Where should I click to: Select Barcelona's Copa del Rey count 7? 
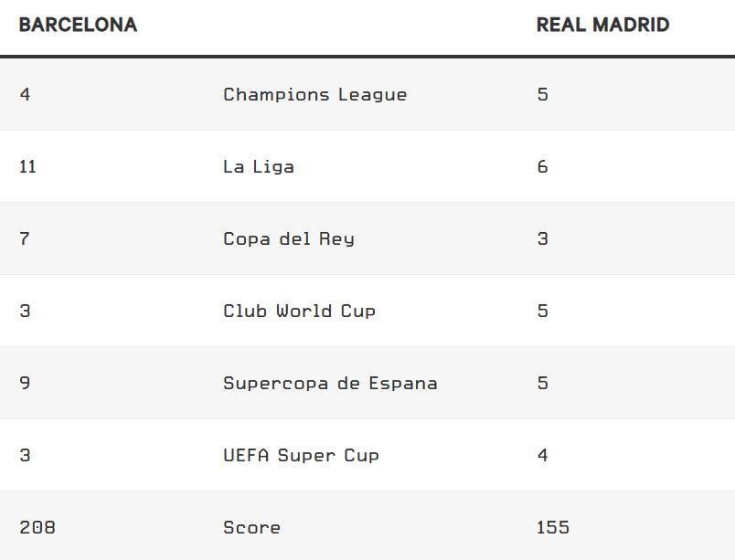tap(25, 238)
